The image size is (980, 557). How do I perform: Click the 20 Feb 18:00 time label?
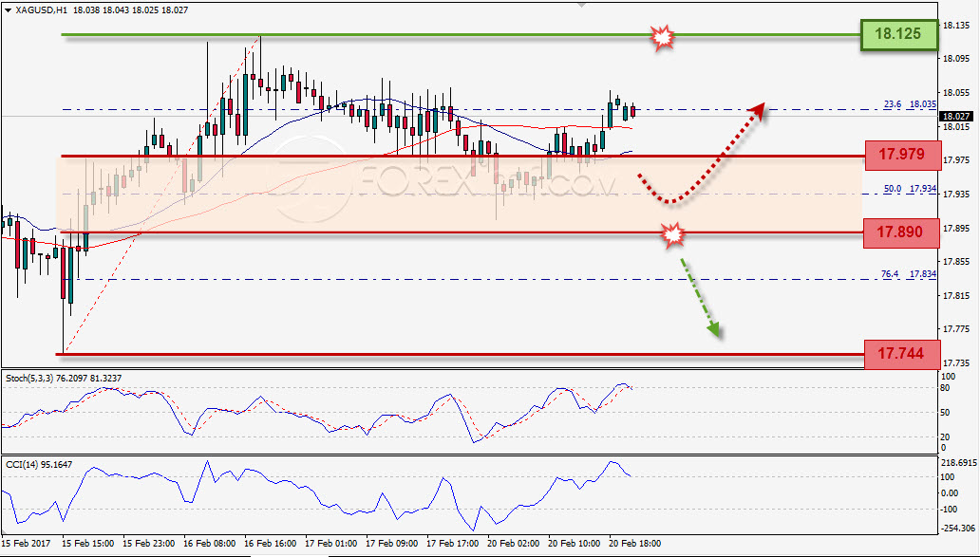point(635,544)
